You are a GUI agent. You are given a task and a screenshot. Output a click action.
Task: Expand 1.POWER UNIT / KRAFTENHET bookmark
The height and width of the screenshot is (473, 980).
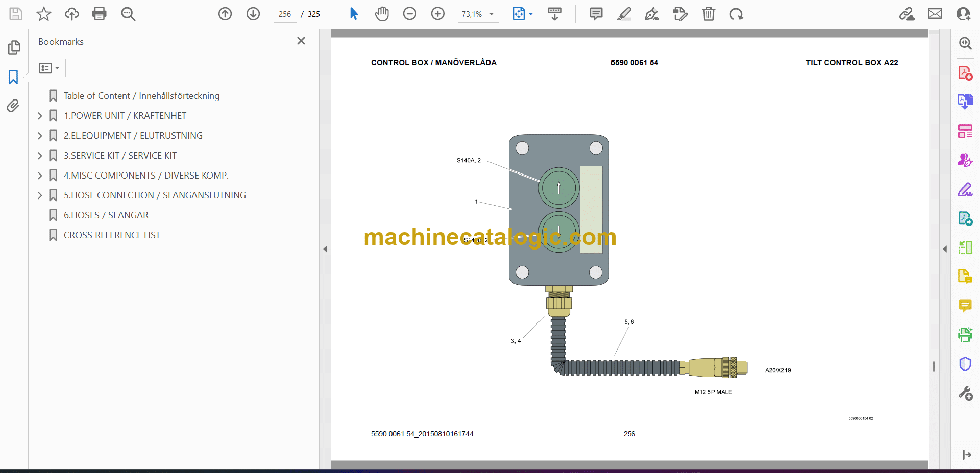coord(40,116)
